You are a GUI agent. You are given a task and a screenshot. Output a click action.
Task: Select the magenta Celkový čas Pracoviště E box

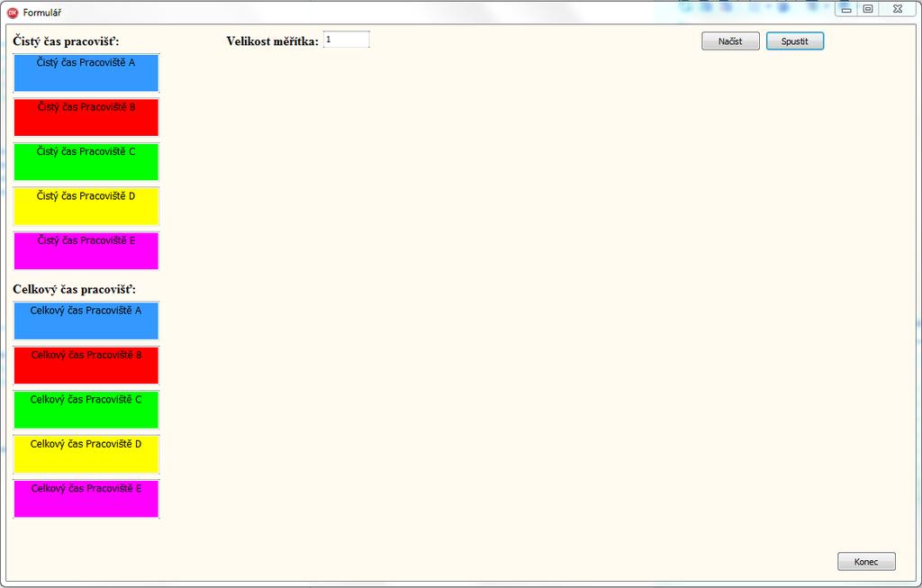point(86,499)
